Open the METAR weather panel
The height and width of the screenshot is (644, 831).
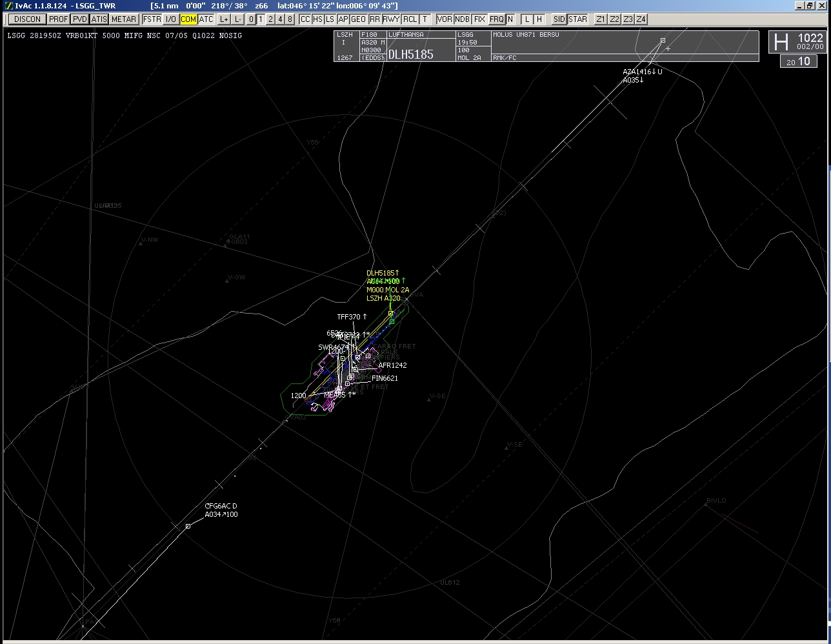123,19
